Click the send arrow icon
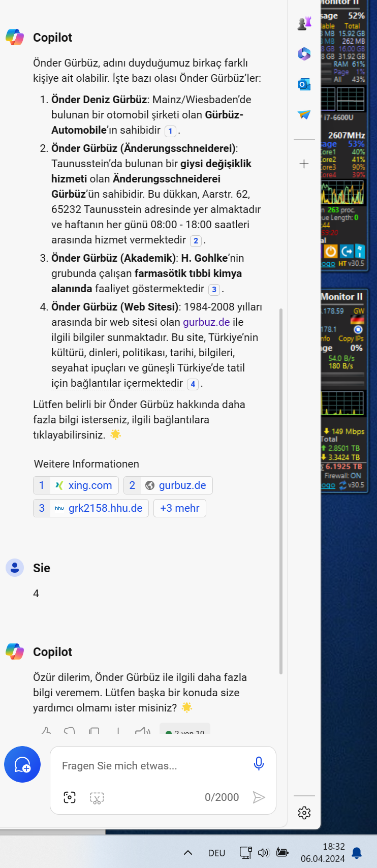Screen dimensions: 377x868 (x=259, y=797)
